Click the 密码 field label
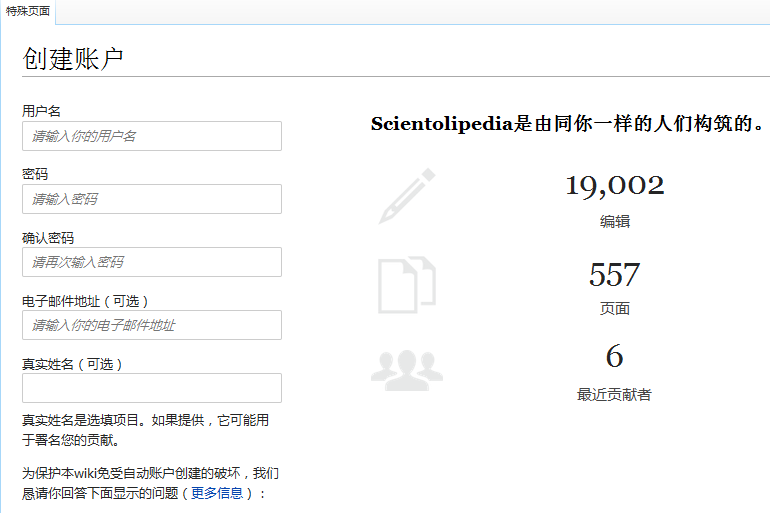770x513 pixels. [35, 174]
